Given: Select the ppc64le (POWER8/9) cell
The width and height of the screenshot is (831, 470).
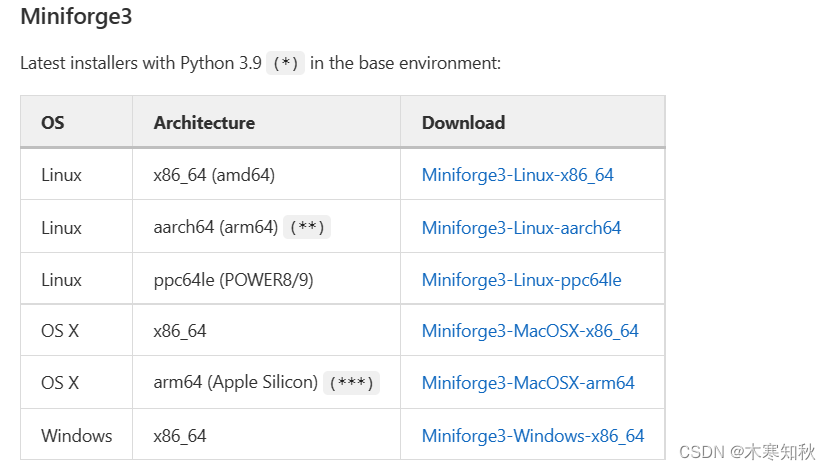Looking at the screenshot, I should click(233, 280).
